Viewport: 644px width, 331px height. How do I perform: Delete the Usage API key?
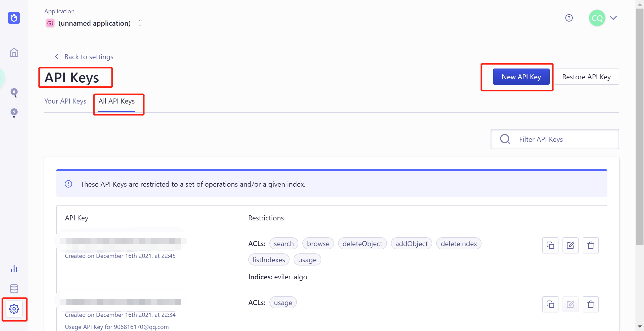tap(590, 304)
